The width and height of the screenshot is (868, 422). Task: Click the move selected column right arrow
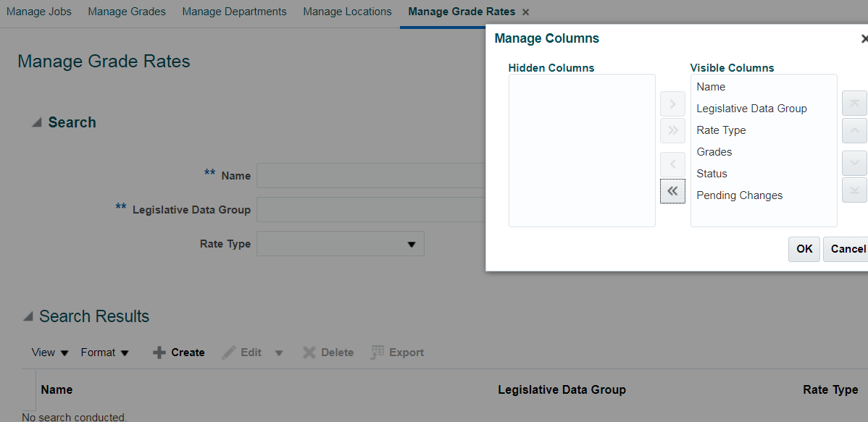pos(672,104)
